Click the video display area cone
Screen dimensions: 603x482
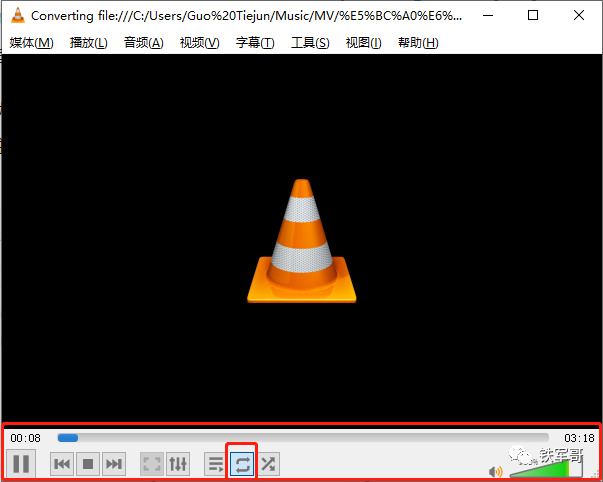pyautogui.click(x=302, y=241)
